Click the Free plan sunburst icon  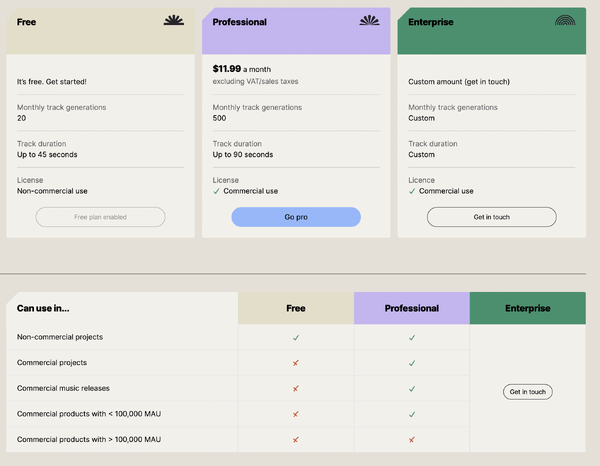click(174, 20)
